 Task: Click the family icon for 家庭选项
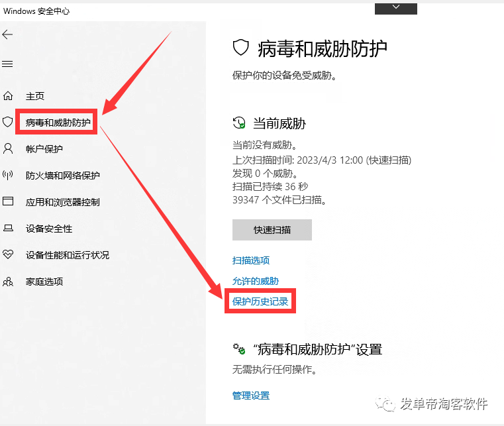point(8,282)
